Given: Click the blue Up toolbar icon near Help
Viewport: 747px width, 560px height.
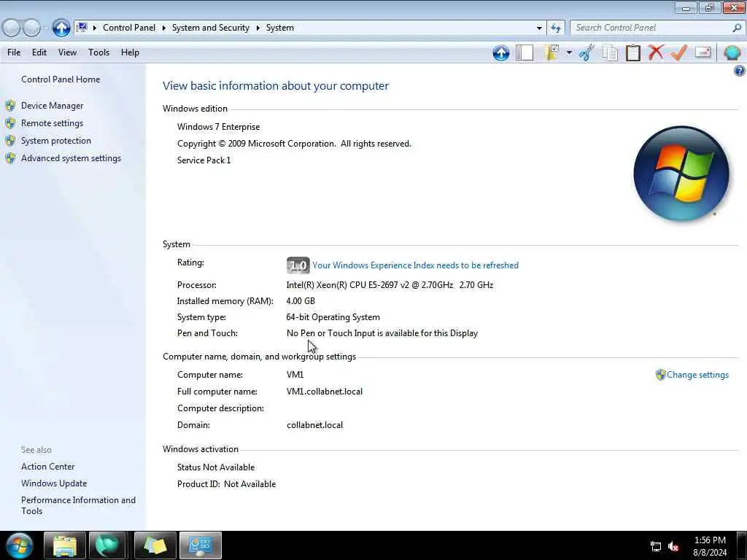Looking at the screenshot, I should coord(500,52).
